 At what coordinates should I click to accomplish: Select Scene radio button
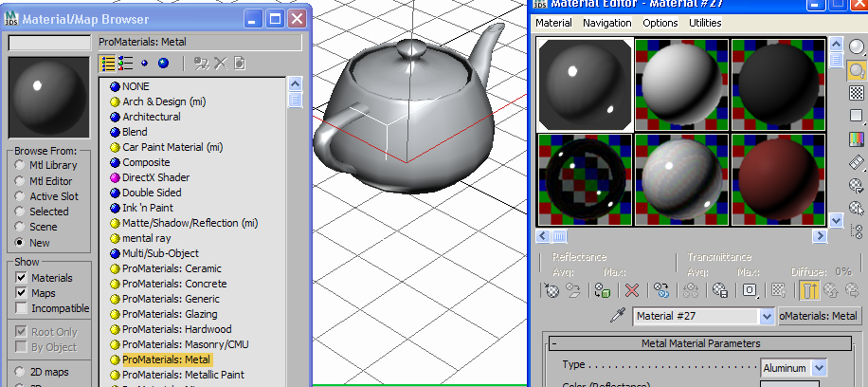[20, 227]
